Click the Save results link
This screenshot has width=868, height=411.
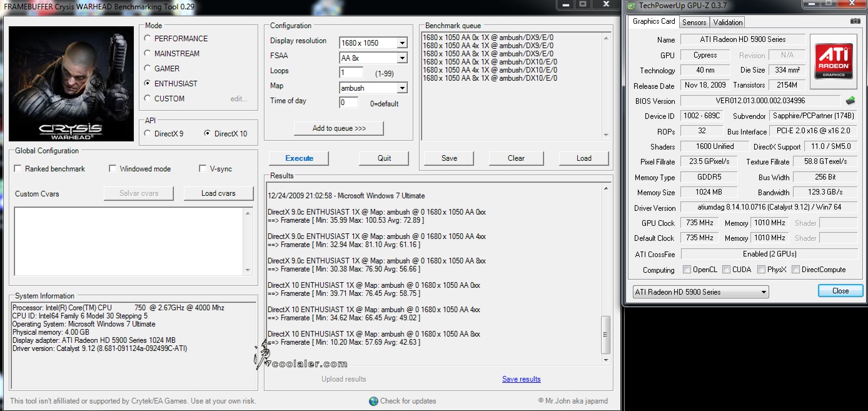point(521,379)
